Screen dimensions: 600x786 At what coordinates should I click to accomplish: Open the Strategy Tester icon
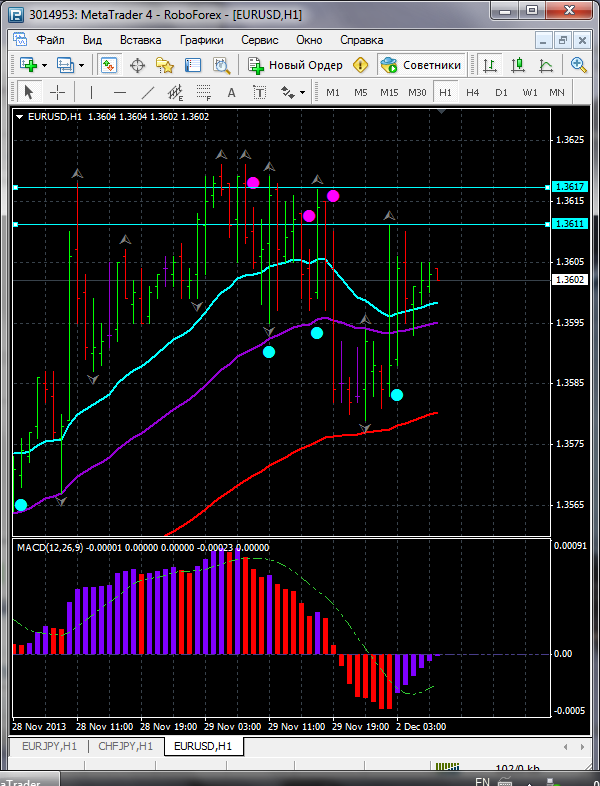click(221, 65)
